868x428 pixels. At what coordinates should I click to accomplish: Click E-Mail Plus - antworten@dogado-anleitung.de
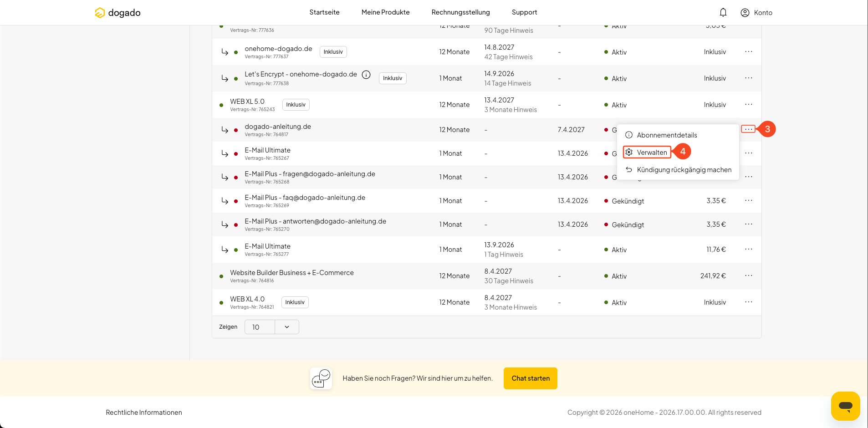315,221
